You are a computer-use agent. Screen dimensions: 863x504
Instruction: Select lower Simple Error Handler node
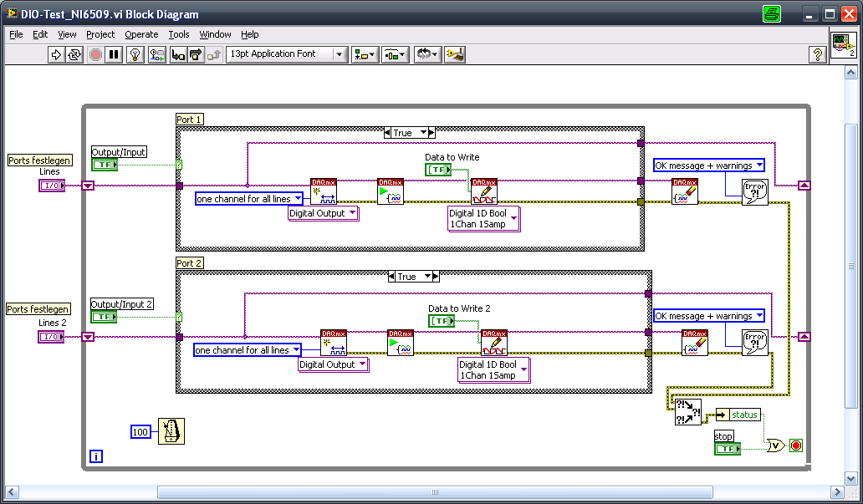click(x=754, y=342)
